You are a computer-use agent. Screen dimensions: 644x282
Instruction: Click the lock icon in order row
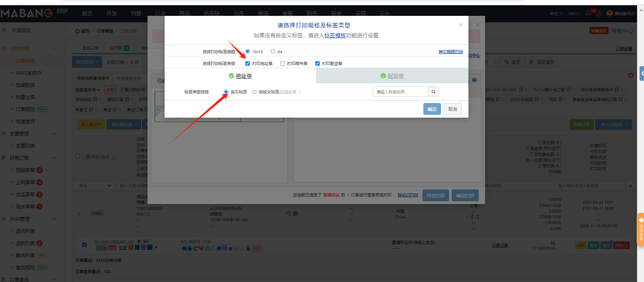click(x=248, y=248)
